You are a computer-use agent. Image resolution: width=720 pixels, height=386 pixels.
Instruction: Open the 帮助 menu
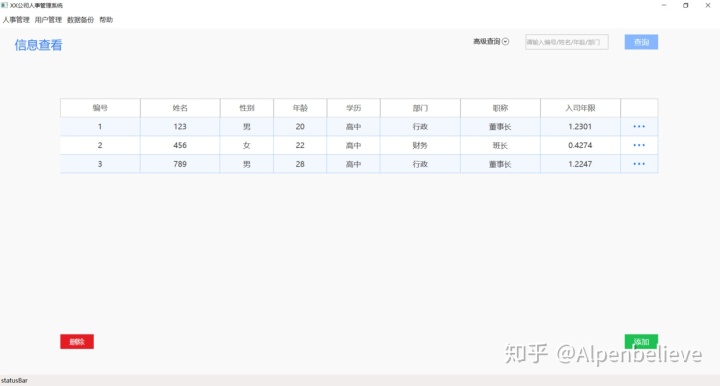point(106,20)
